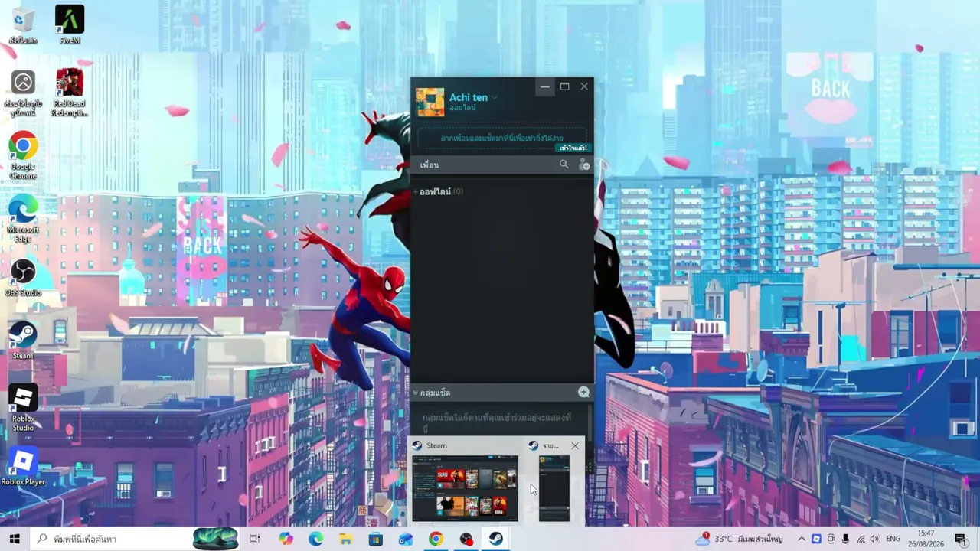Close the Steam friends list window

coord(584,86)
